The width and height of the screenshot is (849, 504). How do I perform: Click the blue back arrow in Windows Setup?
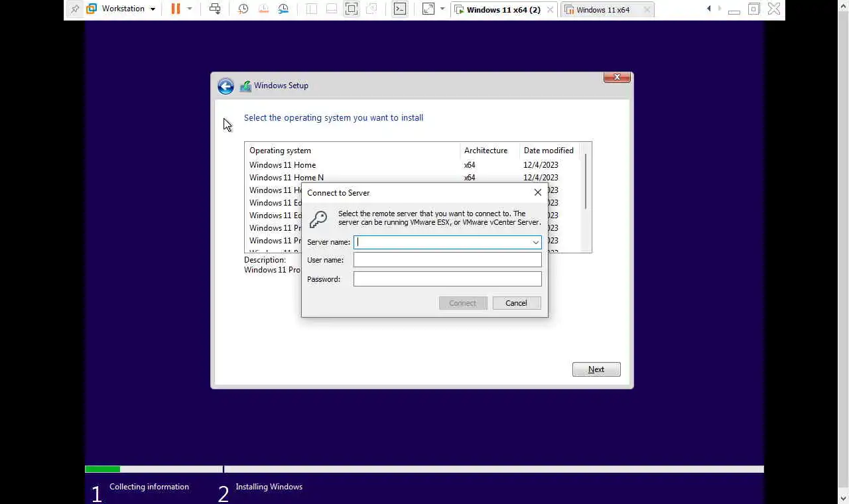226,86
